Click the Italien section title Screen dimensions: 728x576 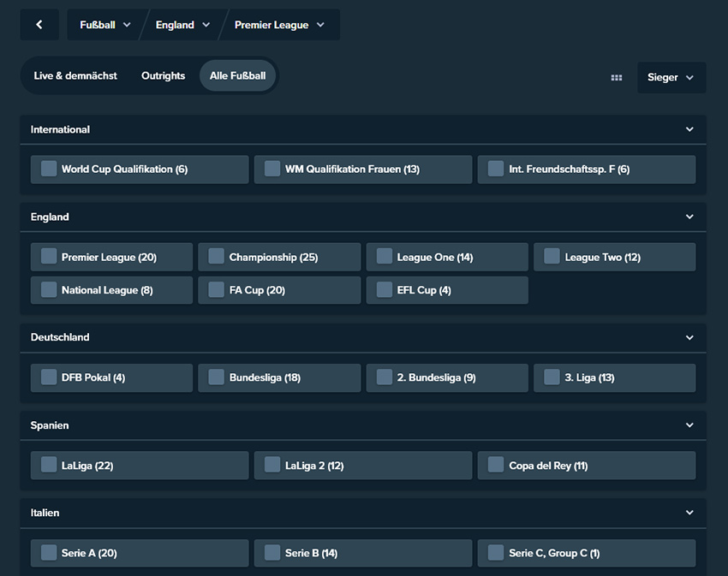tap(45, 513)
